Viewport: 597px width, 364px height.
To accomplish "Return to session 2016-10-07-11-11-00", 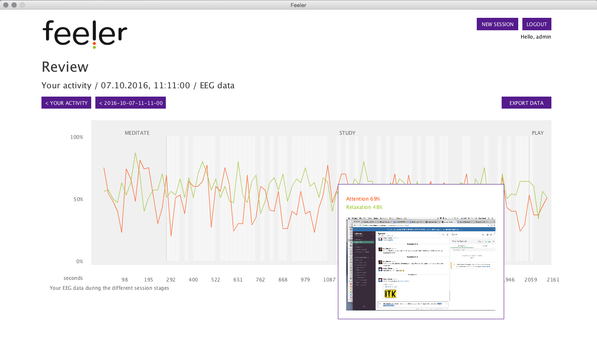I will pos(131,103).
